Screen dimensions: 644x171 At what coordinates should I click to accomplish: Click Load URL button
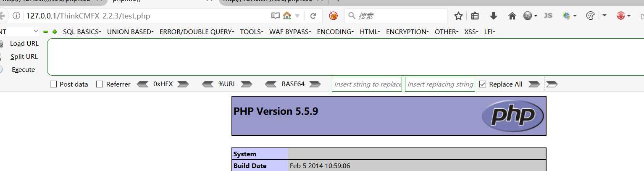(x=24, y=43)
